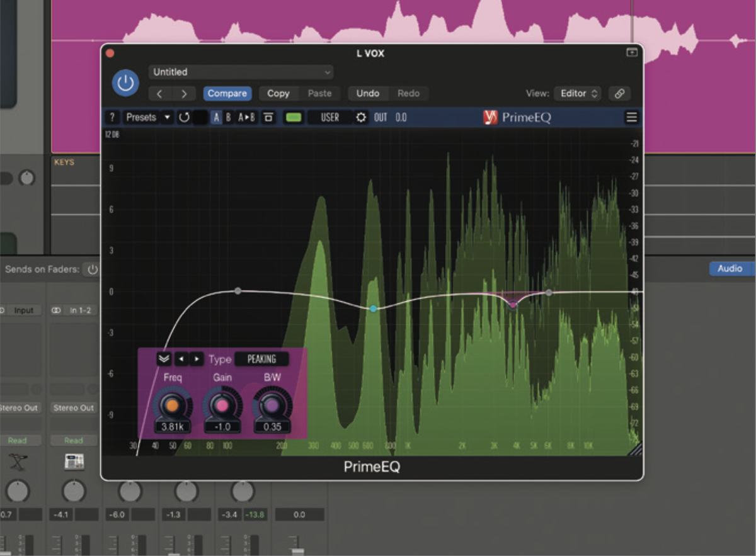Click the link/chain icon beside the View selector

[x=619, y=93]
